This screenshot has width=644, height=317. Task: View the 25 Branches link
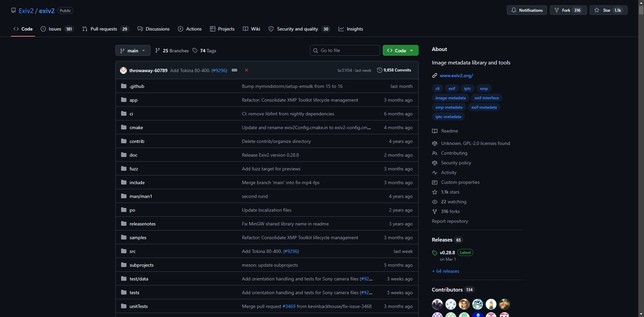172,51
